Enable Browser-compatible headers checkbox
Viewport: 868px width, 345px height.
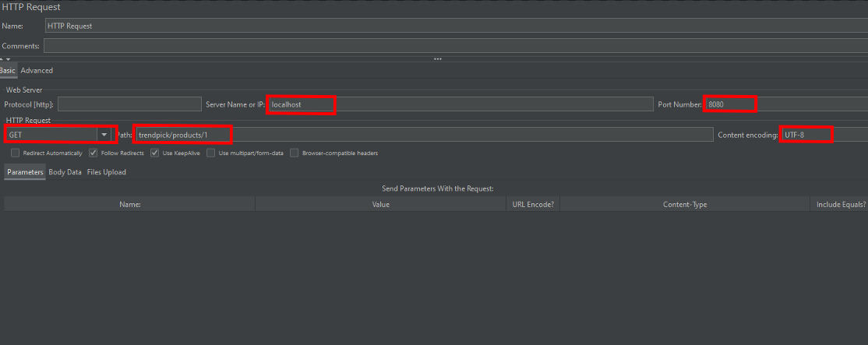[x=295, y=153]
